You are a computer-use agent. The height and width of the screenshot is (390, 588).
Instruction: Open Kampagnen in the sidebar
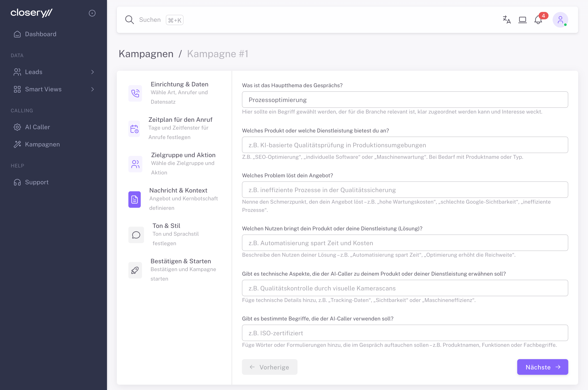click(42, 144)
